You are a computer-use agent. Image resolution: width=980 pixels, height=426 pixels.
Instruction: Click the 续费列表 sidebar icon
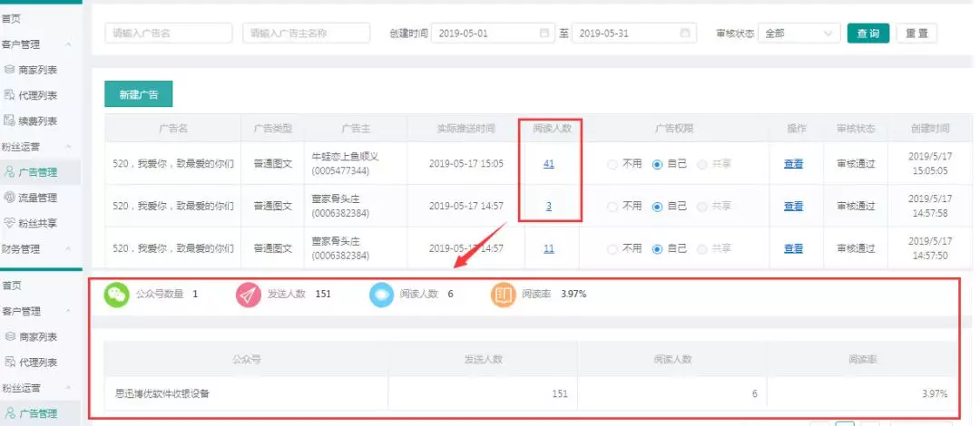point(9,121)
